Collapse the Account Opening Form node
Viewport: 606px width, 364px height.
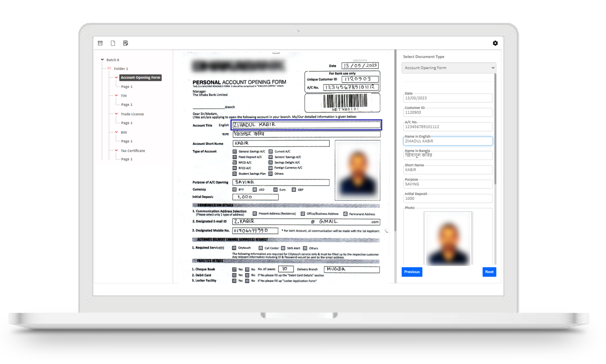pos(116,78)
